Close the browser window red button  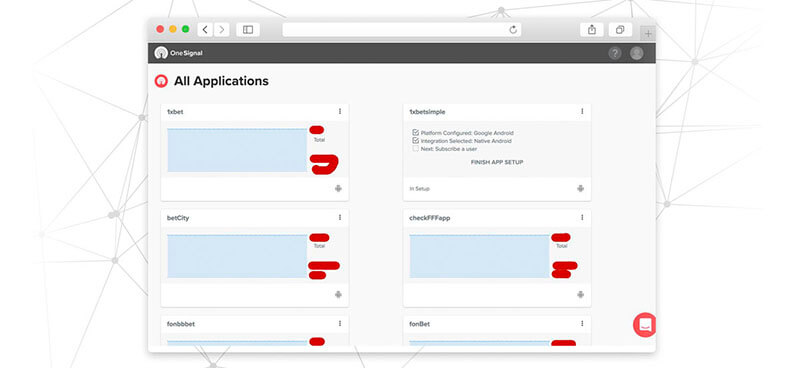(160, 29)
